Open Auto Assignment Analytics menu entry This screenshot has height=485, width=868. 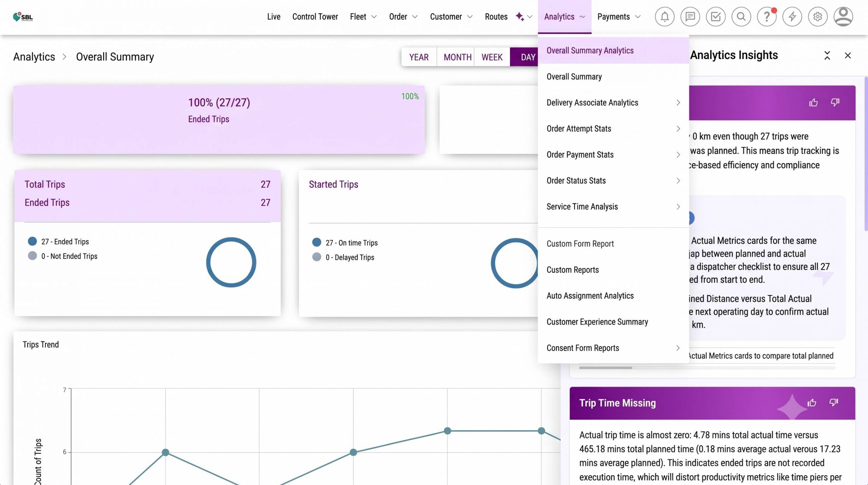613,296
